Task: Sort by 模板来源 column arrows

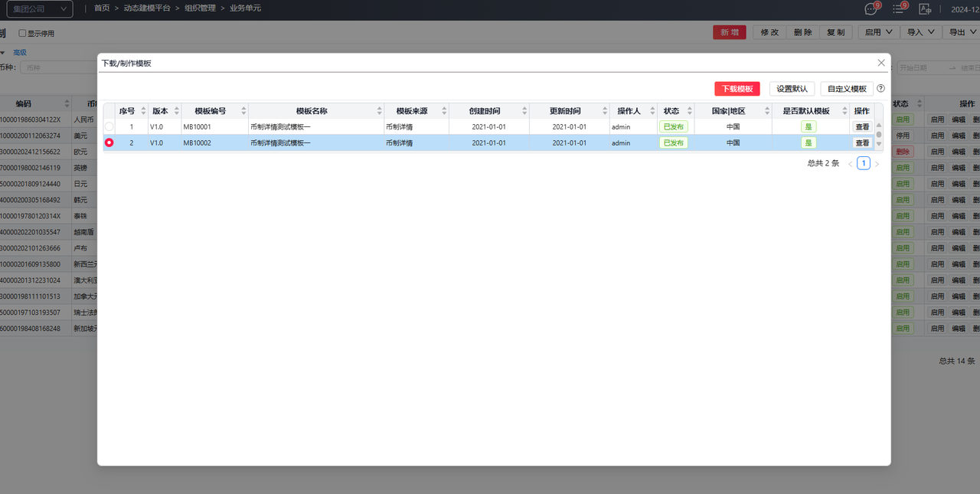Action: pyautogui.click(x=443, y=111)
